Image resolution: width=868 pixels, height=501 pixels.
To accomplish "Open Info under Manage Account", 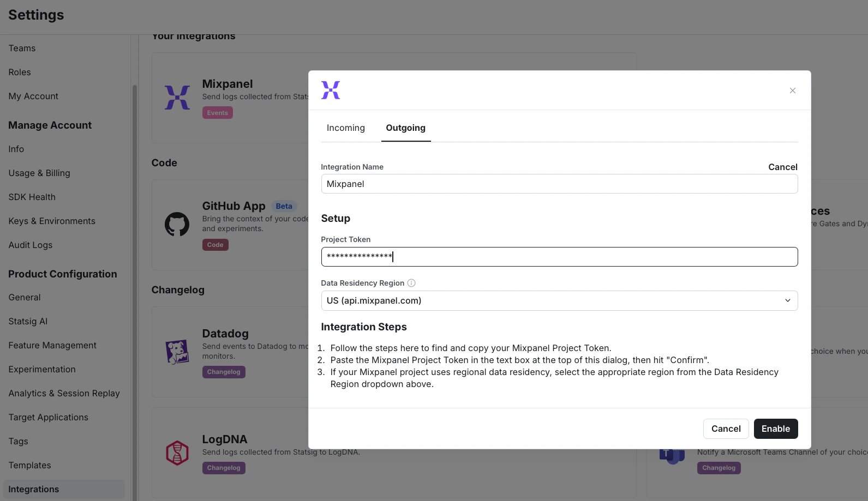I will 16,149.
